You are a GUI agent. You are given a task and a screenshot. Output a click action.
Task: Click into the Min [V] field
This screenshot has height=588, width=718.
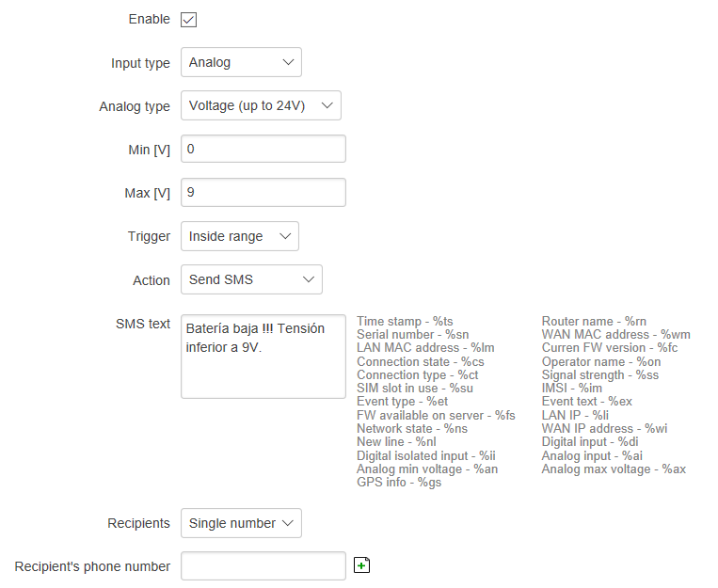263,149
